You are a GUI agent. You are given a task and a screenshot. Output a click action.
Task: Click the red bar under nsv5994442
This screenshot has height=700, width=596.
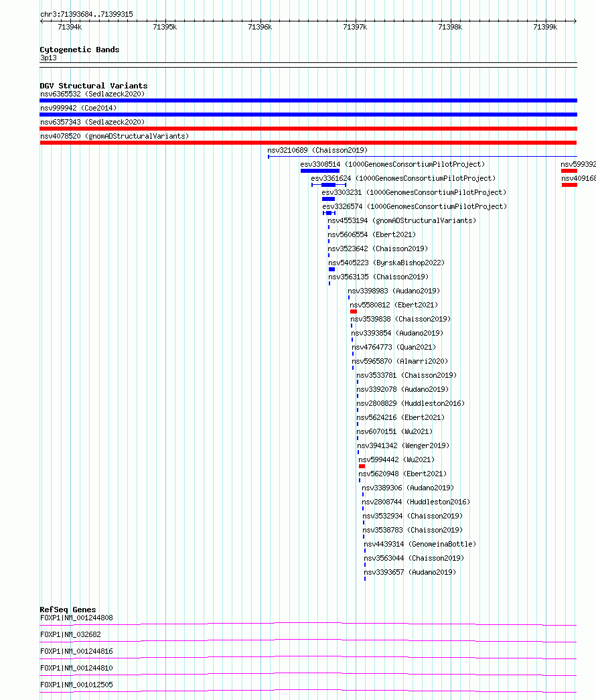point(362,466)
